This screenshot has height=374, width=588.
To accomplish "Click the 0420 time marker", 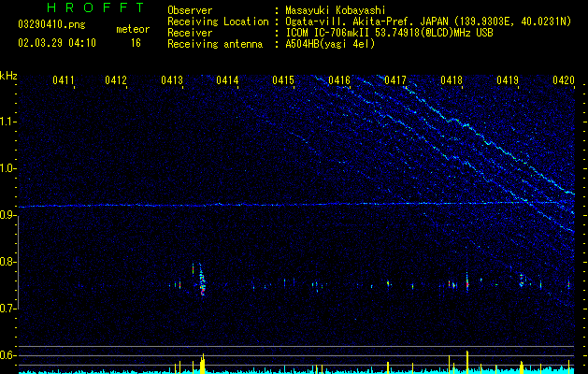I will click(x=564, y=80).
